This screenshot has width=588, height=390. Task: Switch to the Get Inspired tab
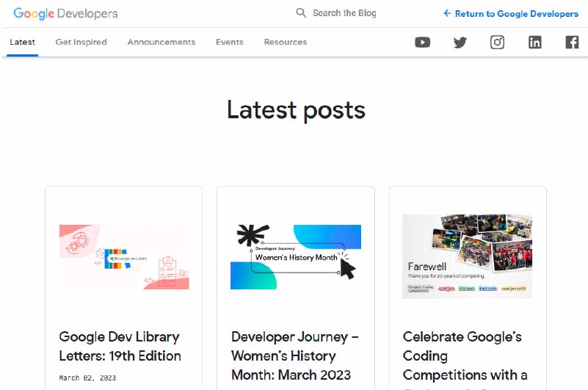pos(81,42)
